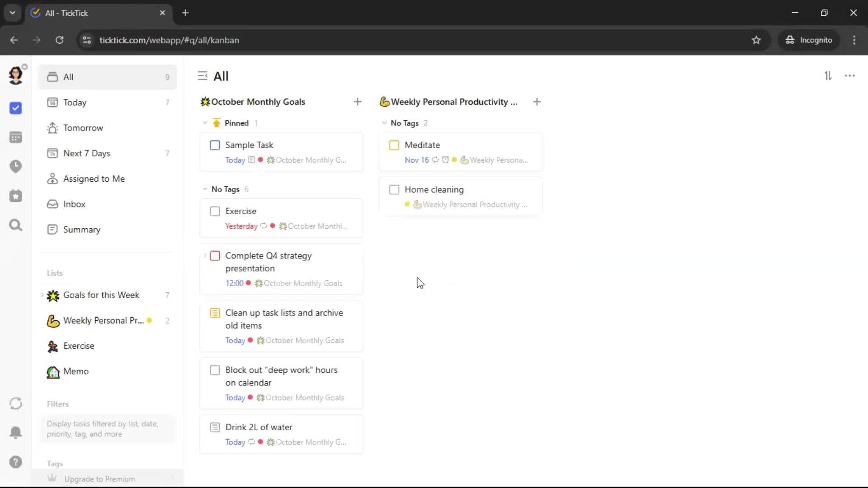Click Upgrade to Premium

click(x=99, y=479)
